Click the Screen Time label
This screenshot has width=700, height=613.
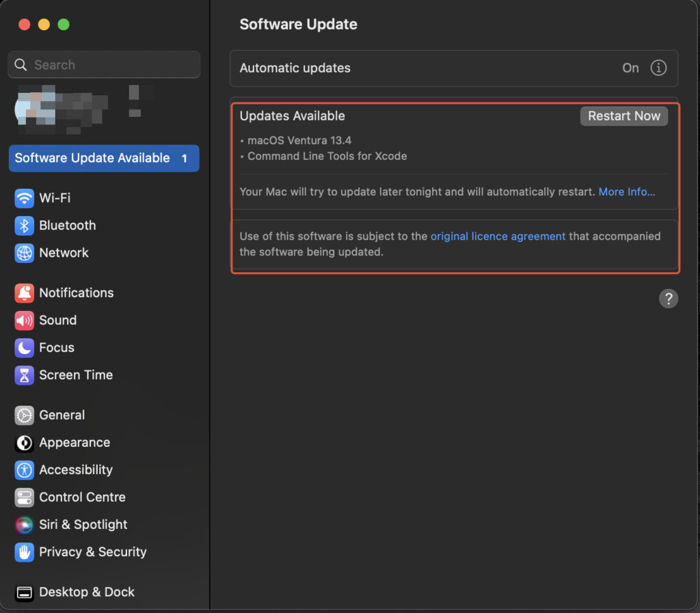coord(76,375)
